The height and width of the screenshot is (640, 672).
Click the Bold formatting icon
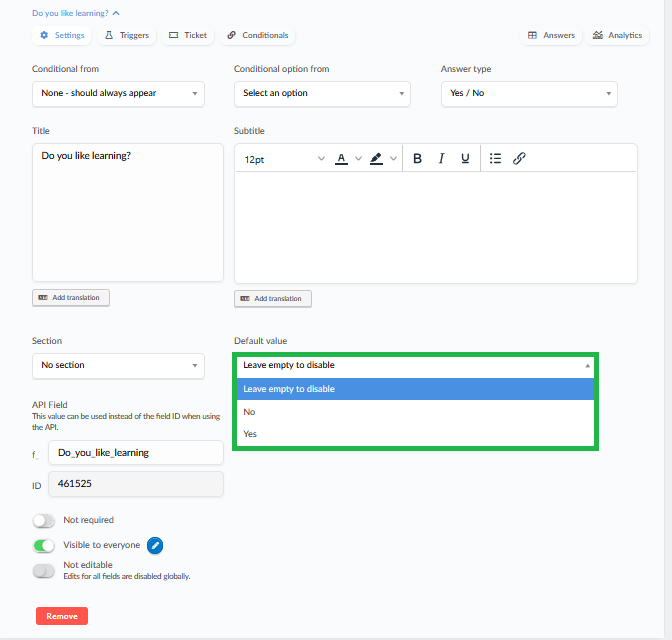click(x=417, y=159)
